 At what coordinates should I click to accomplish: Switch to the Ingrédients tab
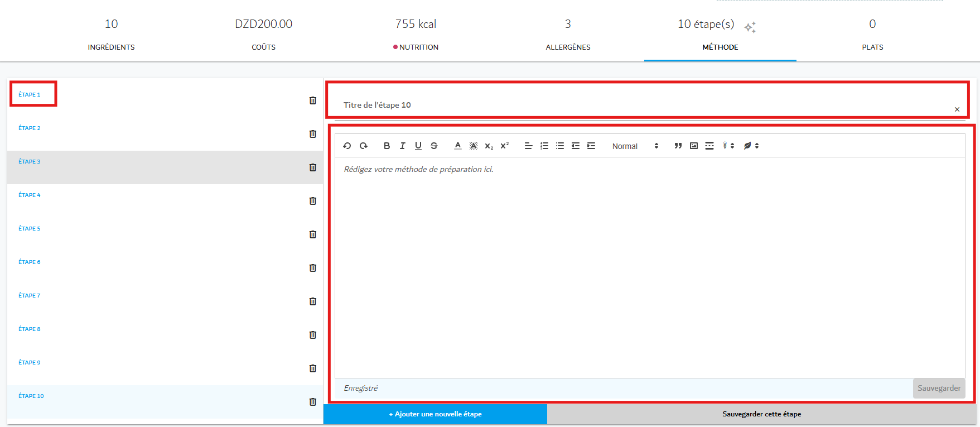pyautogui.click(x=111, y=33)
